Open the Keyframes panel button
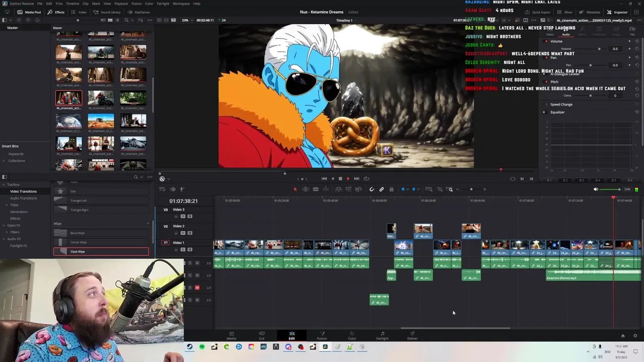Viewport: 644px width, 362px height. click(139, 12)
